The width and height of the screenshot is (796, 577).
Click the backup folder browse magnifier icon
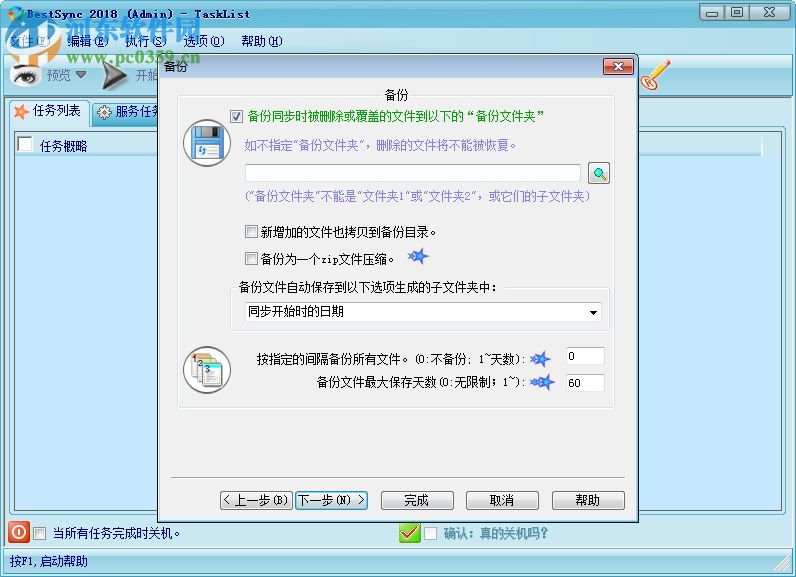[599, 173]
